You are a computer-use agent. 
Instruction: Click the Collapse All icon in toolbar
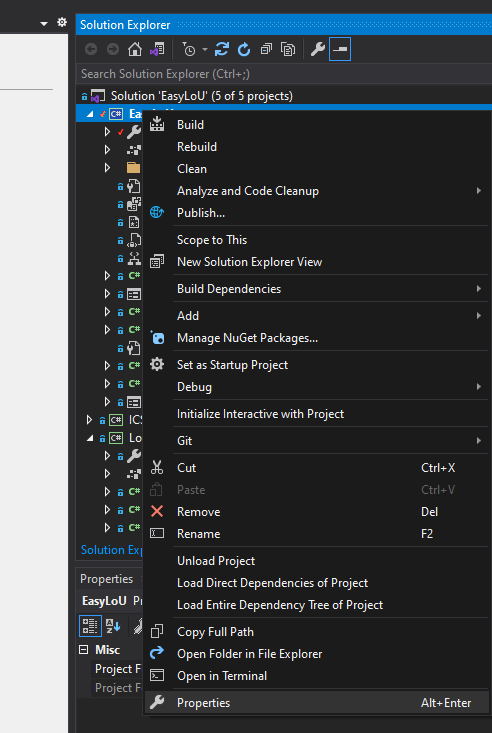(266, 49)
